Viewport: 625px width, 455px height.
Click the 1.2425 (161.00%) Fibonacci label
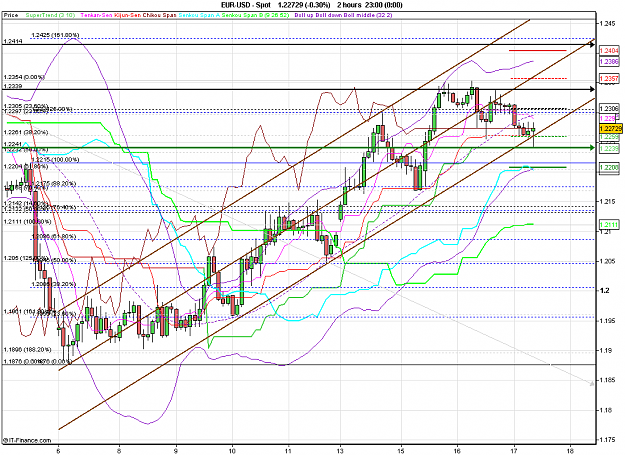[55, 35]
